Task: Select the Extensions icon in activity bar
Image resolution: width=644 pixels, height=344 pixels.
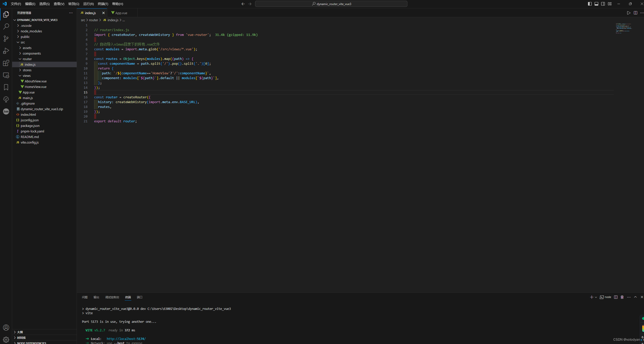Action: pyautogui.click(x=6, y=62)
